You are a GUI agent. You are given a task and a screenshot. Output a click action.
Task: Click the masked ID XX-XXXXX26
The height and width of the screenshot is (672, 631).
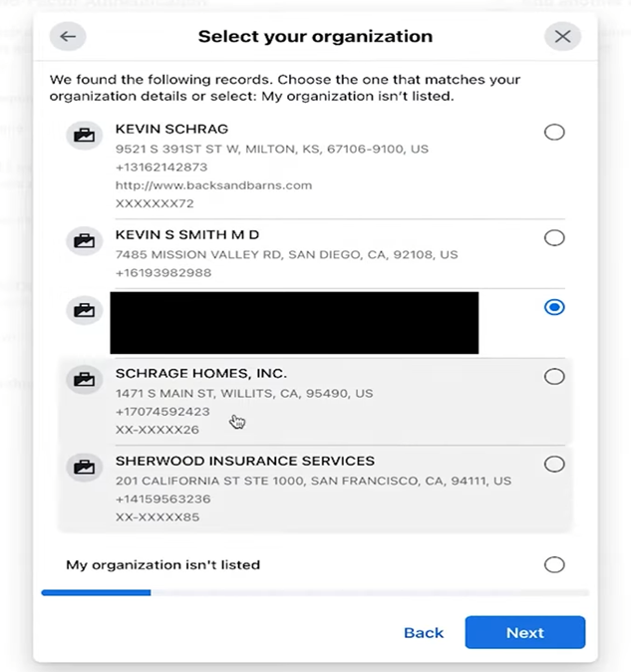[158, 430]
